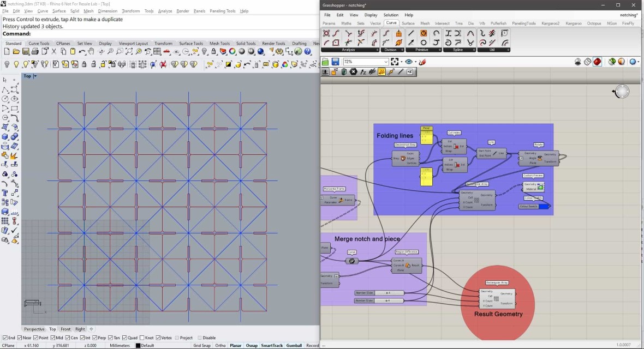Toggle Gumball in Rhino status bar
The height and width of the screenshot is (349, 644).
294,345
